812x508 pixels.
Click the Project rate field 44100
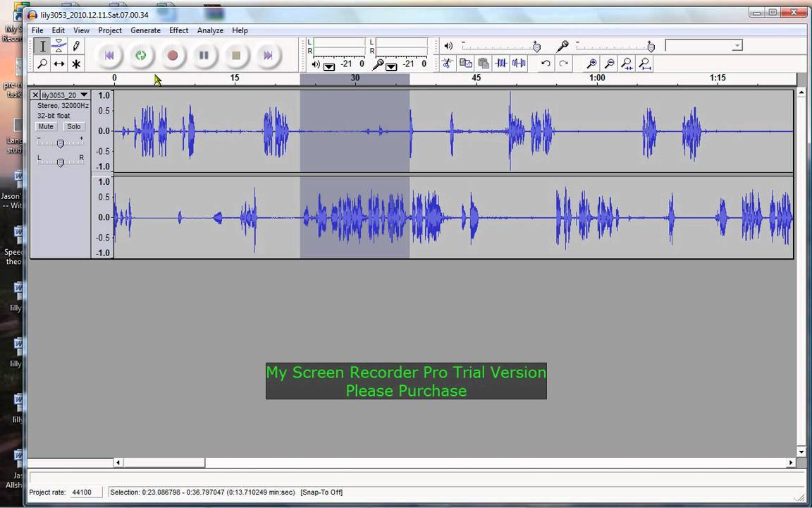[85, 492]
